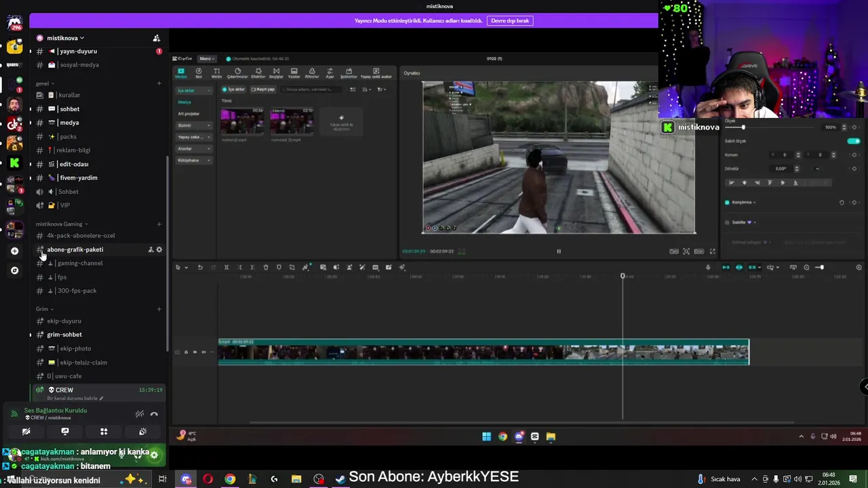Viewport: 868px width, 488px height.
Task: Select Alt projeler in CapCut sidebar
Action: 189,114
